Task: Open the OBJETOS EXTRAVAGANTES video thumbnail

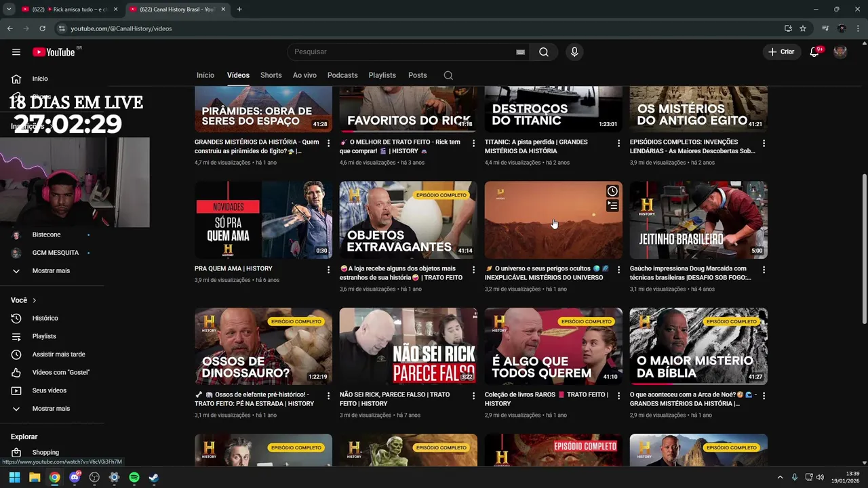Action: click(x=408, y=220)
